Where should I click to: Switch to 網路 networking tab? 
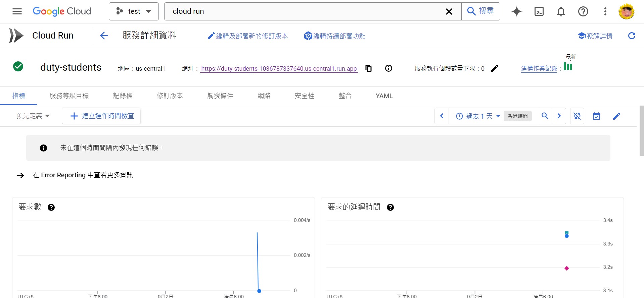pyautogui.click(x=264, y=96)
